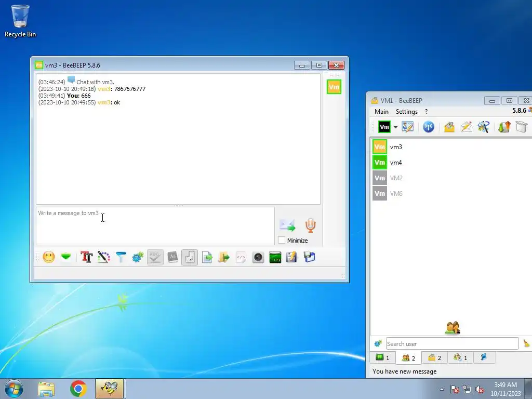Screen dimensions: 532x399
Task: Switch to the blue scroll tab
Action: coord(484,357)
